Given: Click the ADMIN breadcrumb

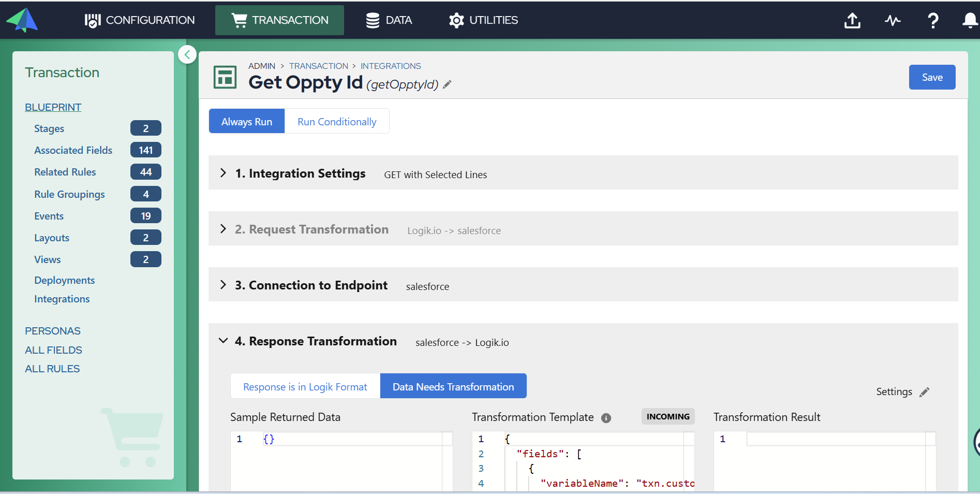Looking at the screenshot, I should click(262, 66).
